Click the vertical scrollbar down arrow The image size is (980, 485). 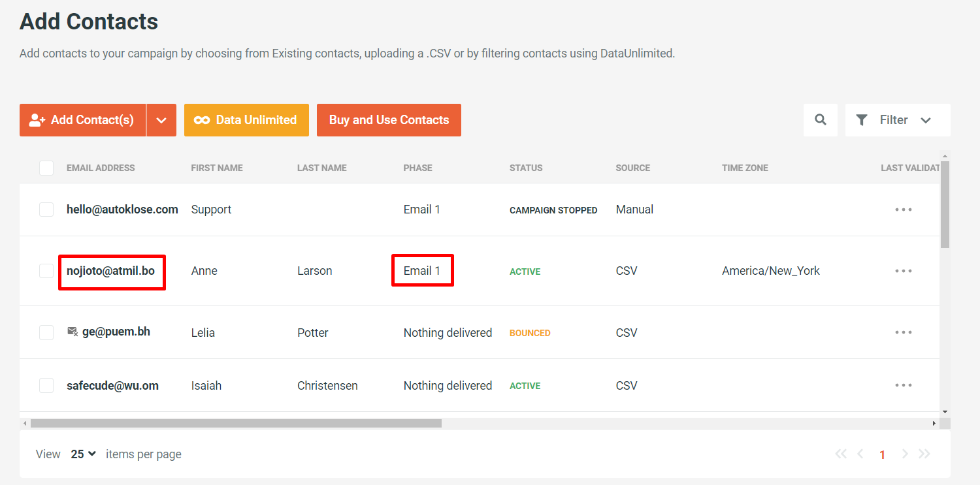945,412
